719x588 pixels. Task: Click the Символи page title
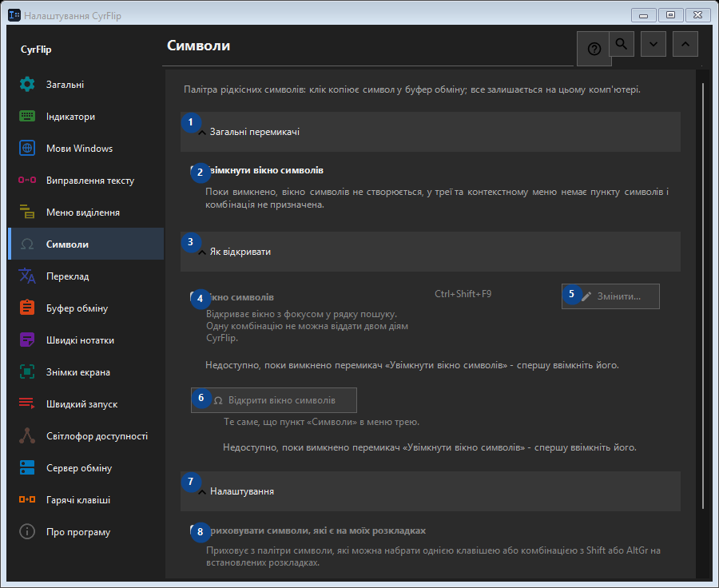click(199, 46)
